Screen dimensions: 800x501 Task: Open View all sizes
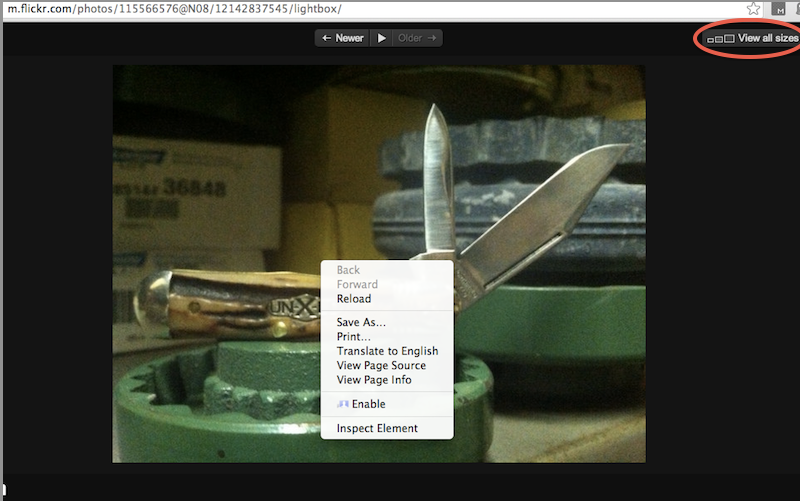click(753, 38)
